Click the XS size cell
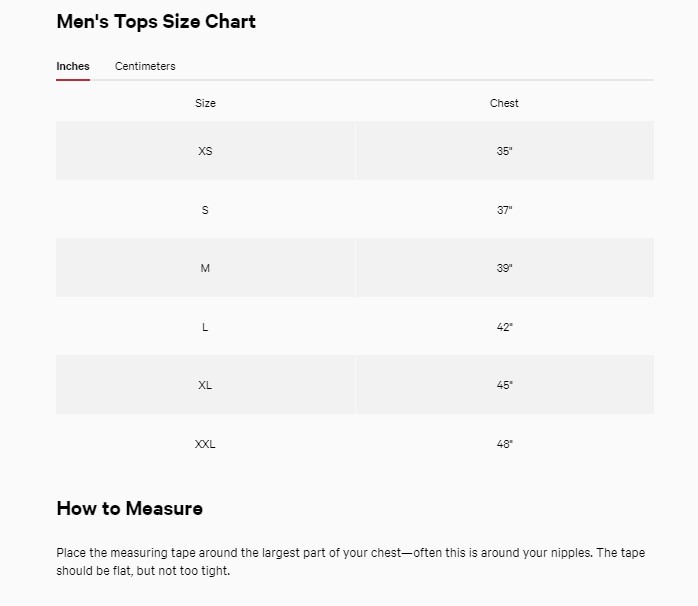The width and height of the screenshot is (698, 606). click(205, 151)
